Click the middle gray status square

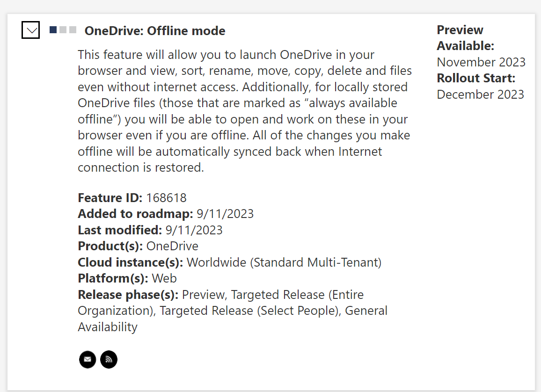[x=63, y=30]
